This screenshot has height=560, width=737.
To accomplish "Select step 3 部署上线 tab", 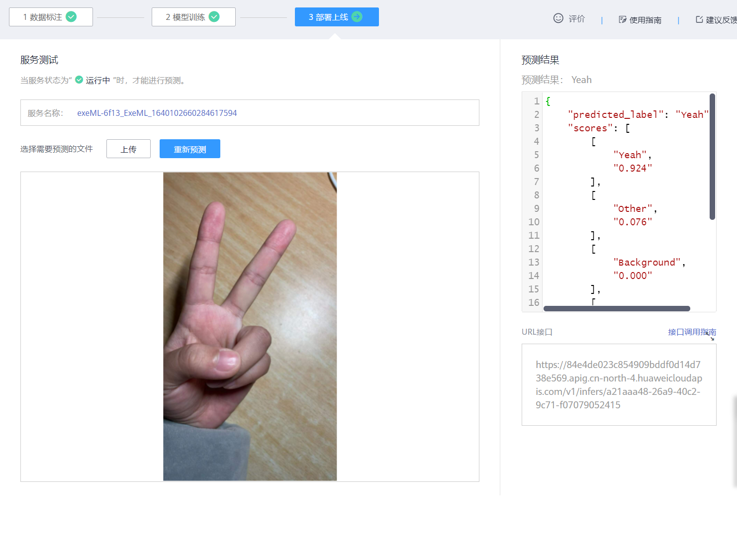I will [337, 17].
